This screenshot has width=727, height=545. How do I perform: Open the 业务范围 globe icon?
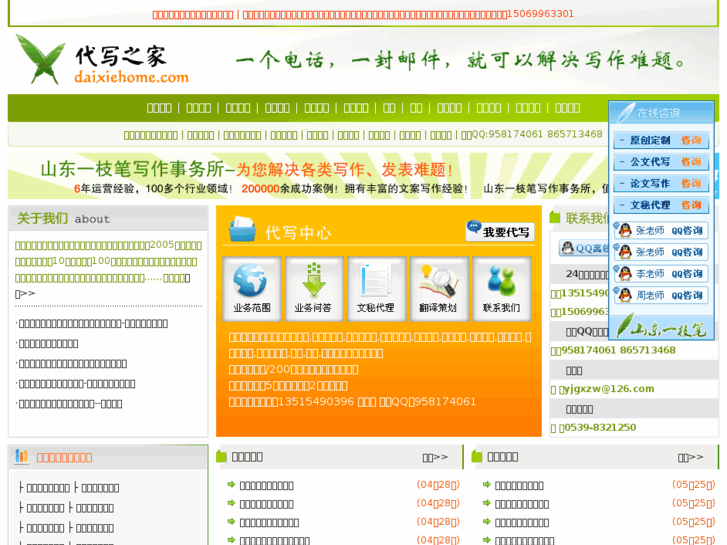click(252, 289)
